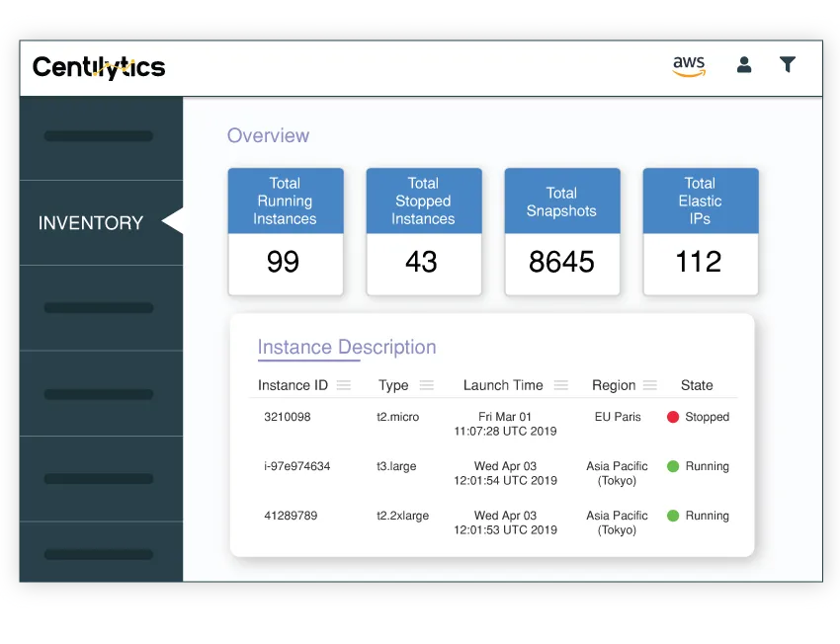Click Instance Description heading
This screenshot has height=644, width=840.
(x=347, y=348)
